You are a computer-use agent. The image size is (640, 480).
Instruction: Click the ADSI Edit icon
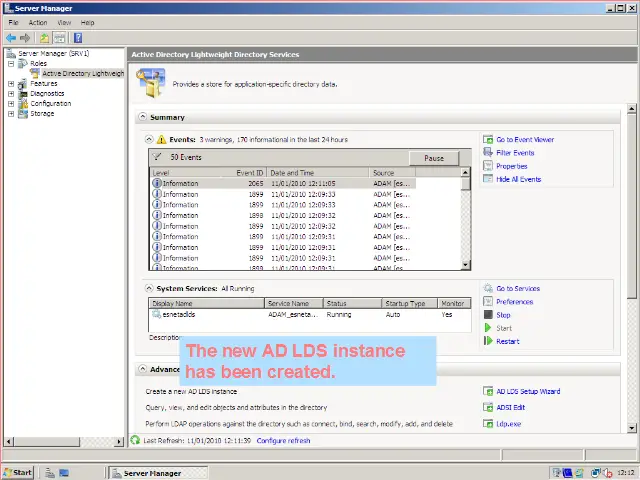(488, 407)
